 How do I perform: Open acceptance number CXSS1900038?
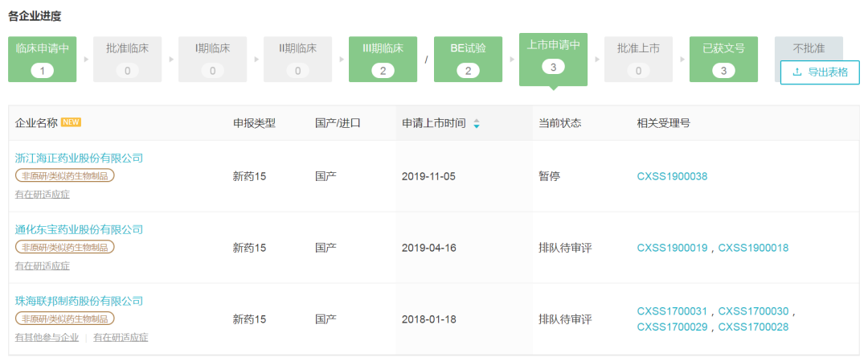click(x=673, y=176)
